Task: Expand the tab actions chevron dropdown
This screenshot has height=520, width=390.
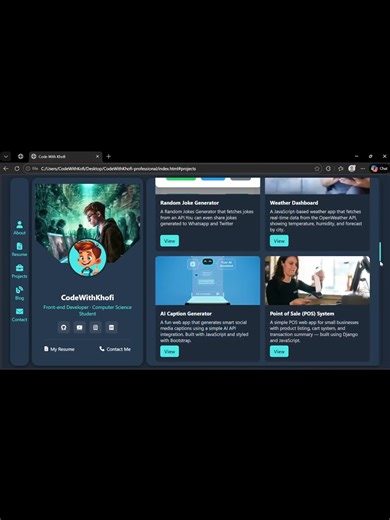Action: [6, 156]
